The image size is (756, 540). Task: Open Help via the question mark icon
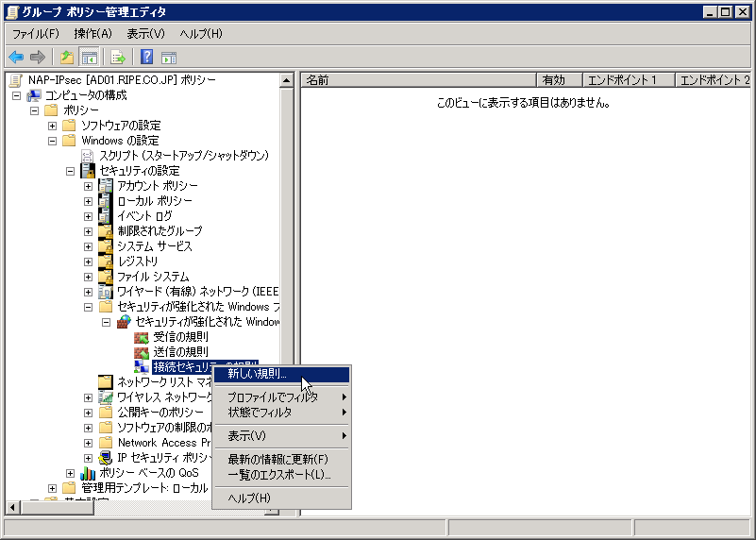pyautogui.click(x=146, y=58)
